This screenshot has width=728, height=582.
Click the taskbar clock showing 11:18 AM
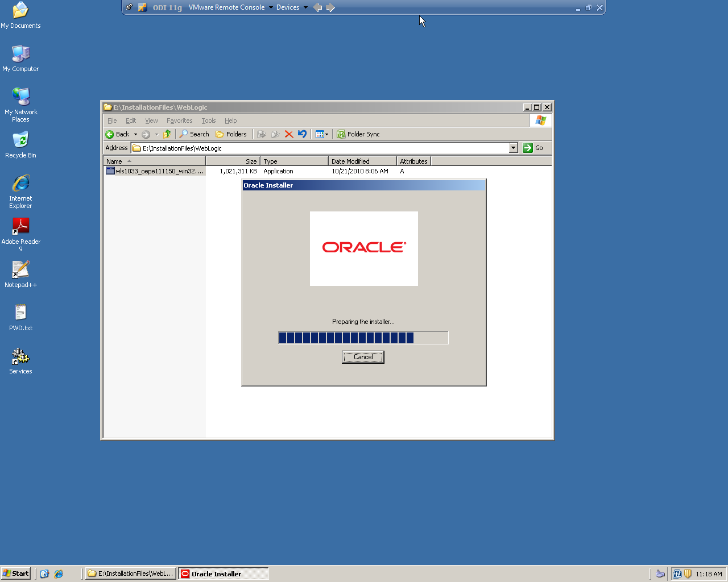[709, 574]
